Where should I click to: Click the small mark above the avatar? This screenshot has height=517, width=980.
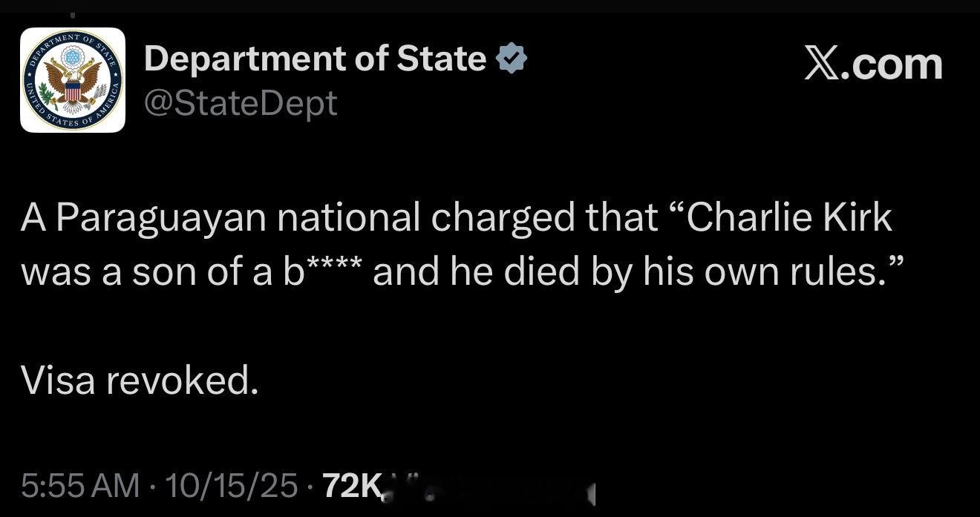(72, 15)
